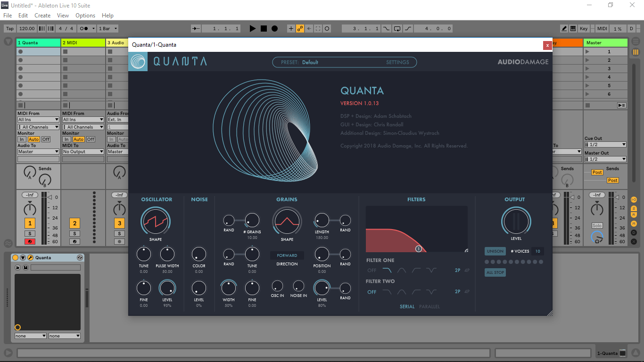This screenshot has width=644, height=362.
Task: Set filter routing to PARALLEL
Action: pos(429,306)
